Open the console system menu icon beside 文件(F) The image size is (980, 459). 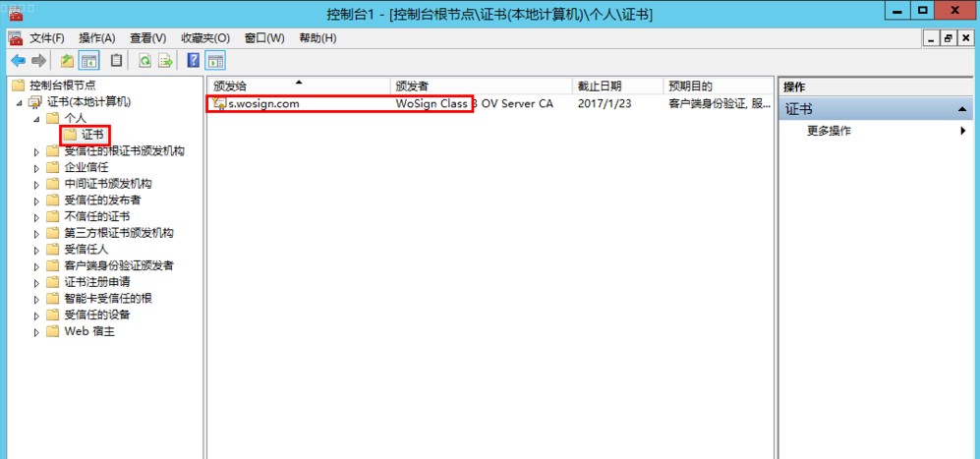16,38
